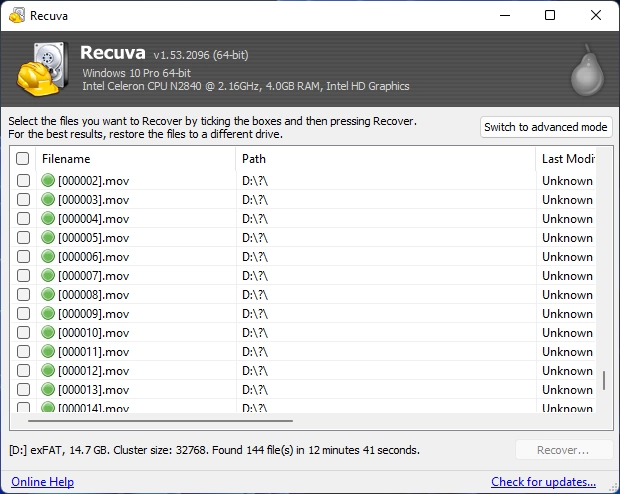The image size is (620, 494).
Task: Click the vertical scrollbar thumb
Action: pos(603,382)
